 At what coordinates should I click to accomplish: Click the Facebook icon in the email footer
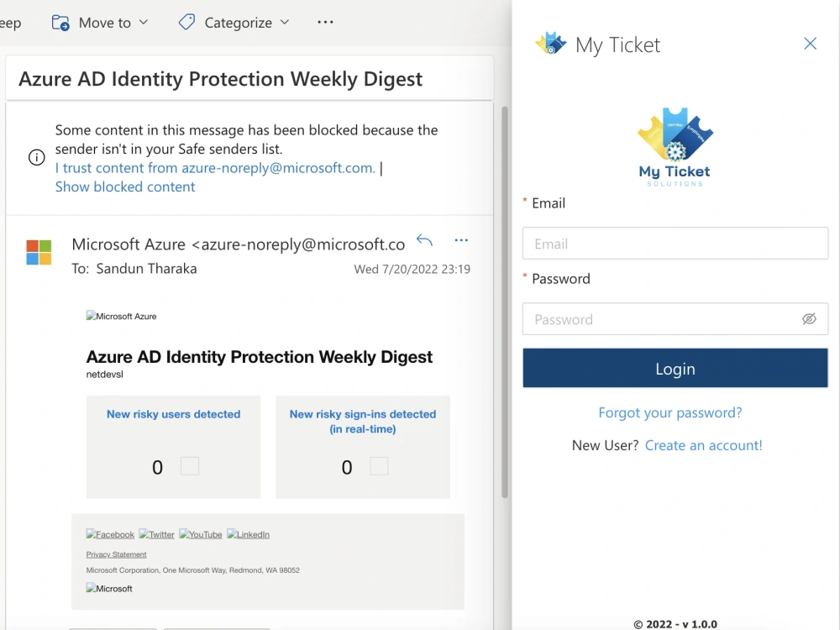click(109, 534)
